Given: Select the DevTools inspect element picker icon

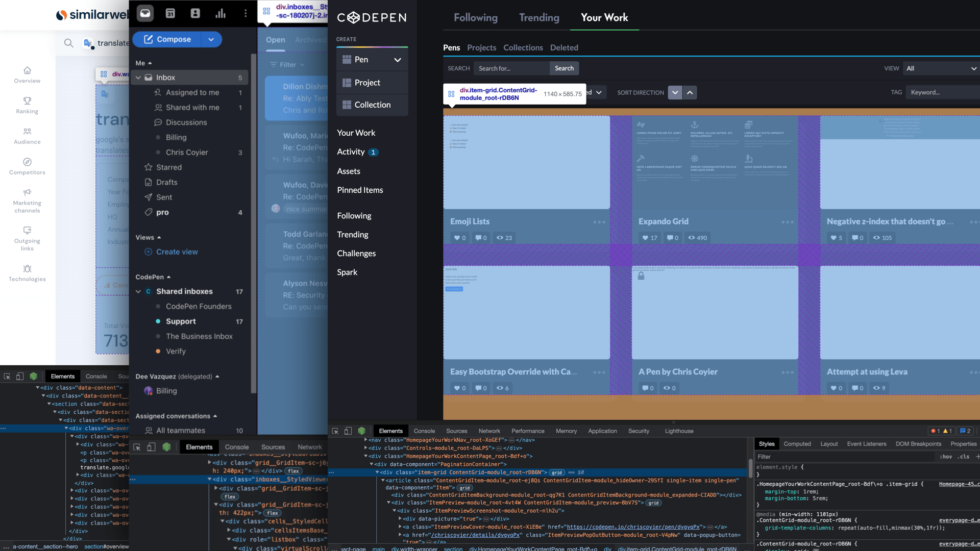Looking at the screenshot, I should click(335, 431).
